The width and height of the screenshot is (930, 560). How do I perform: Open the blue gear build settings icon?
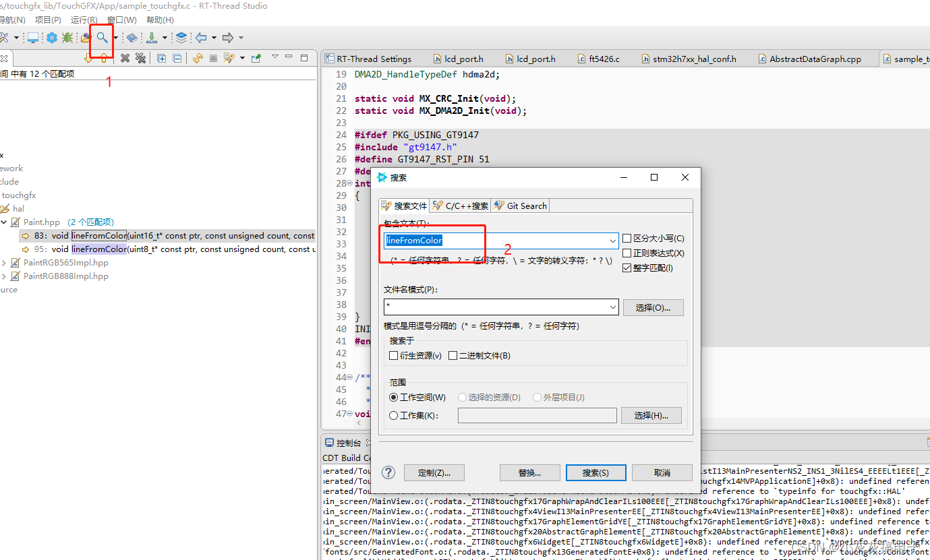(51, 38)
